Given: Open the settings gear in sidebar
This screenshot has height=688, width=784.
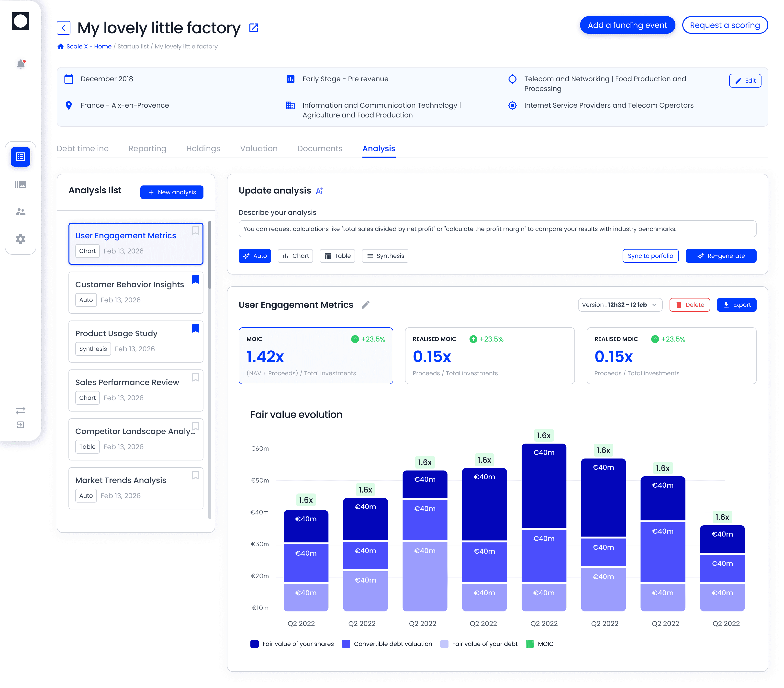Looking at the screenshot, I should 21,239.
